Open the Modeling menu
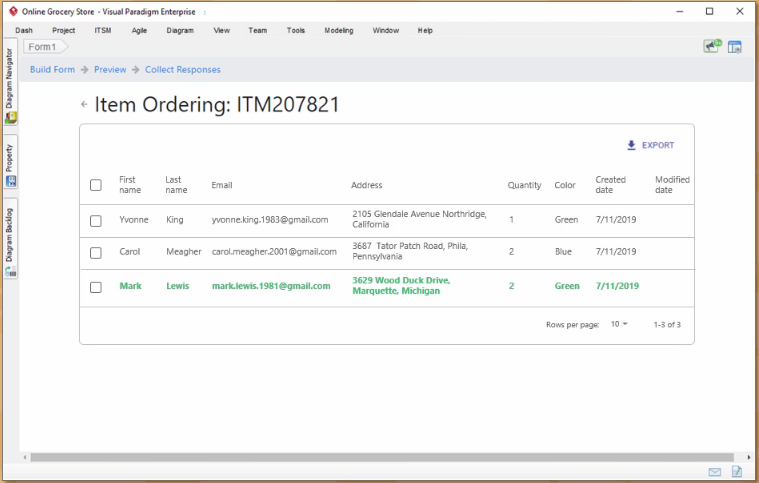Viewport: 759px width, 483px height. (338, 31)
